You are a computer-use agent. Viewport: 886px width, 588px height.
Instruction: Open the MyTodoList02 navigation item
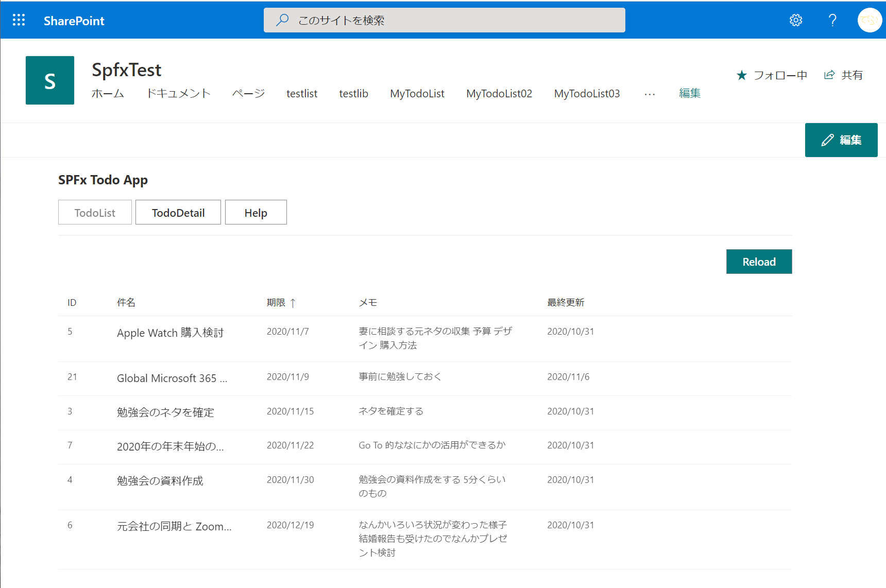(499, 94)
